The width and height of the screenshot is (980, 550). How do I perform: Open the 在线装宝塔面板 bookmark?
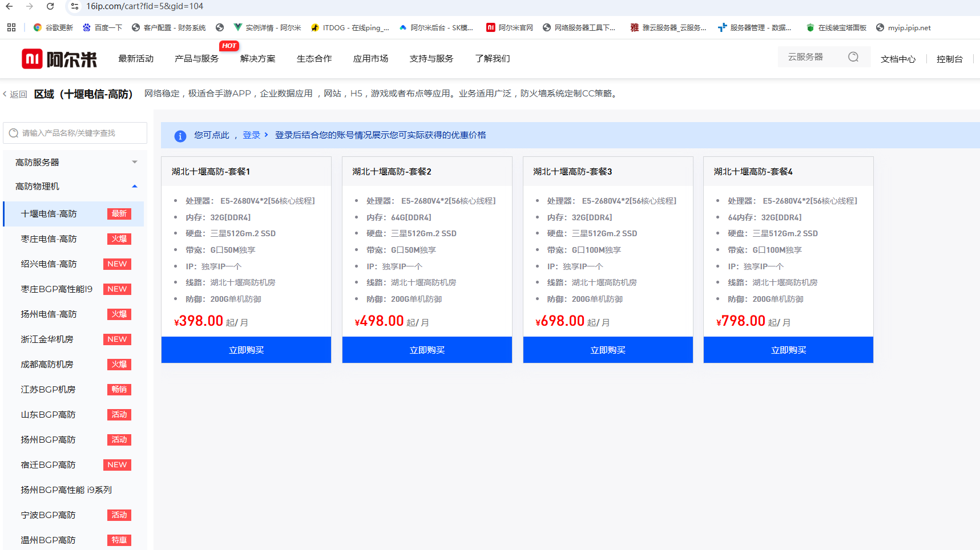tap(836, 27)
